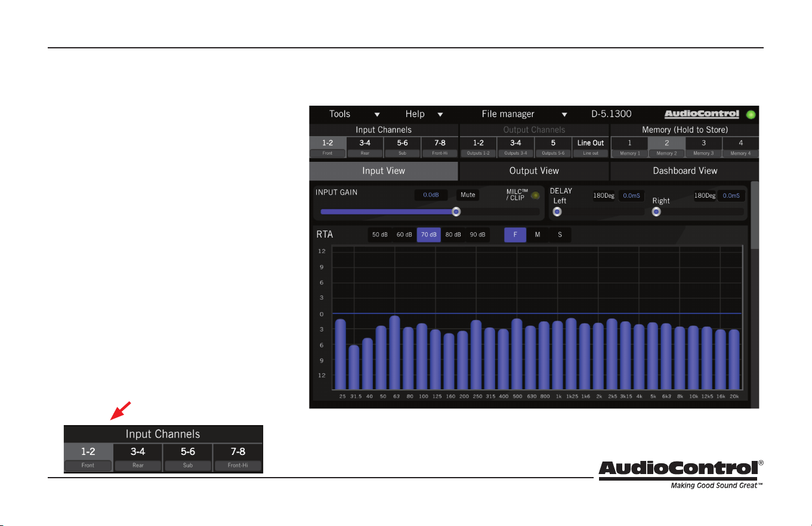812x526 pixels.
Task: Toggle 180Deg phase for Right delay
Action: 705,195
